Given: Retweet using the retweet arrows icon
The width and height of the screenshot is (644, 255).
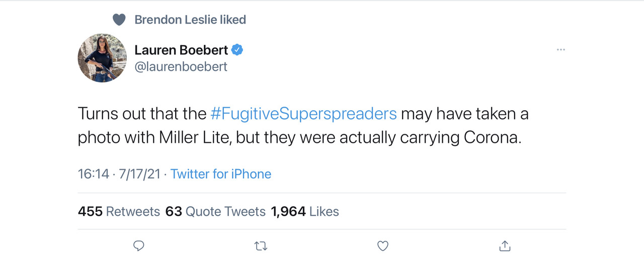Looking at the screenshot, I should tap(261, 246).
